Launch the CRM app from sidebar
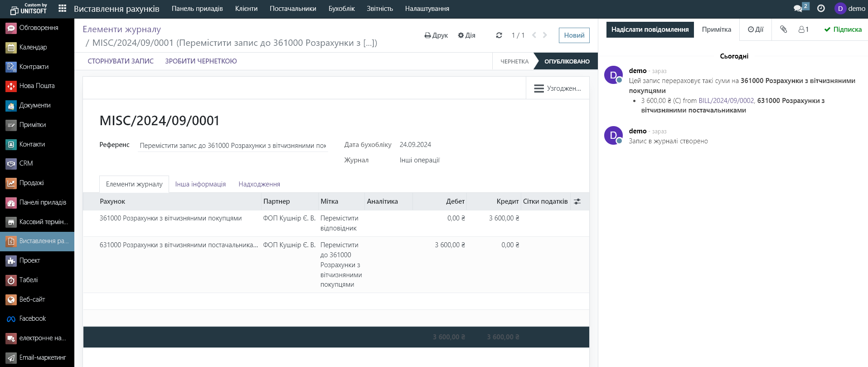This screenshot has width=868, height=367. tap(26, 163)
